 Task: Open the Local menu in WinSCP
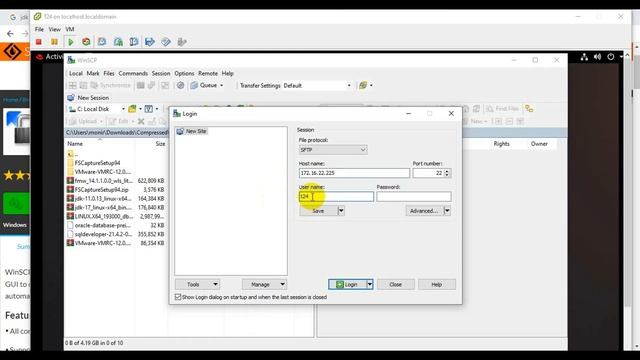click(76, 73)
